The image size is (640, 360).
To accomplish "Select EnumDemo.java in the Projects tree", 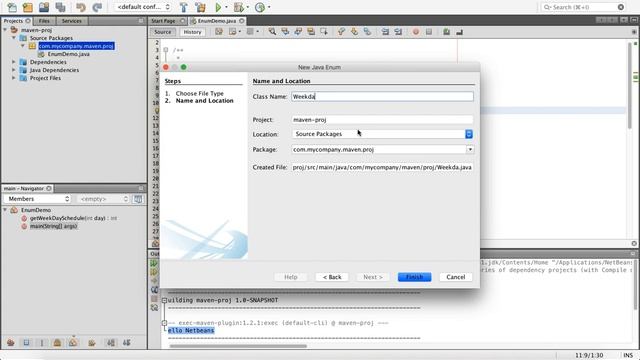I will click(x=68, y=54).
